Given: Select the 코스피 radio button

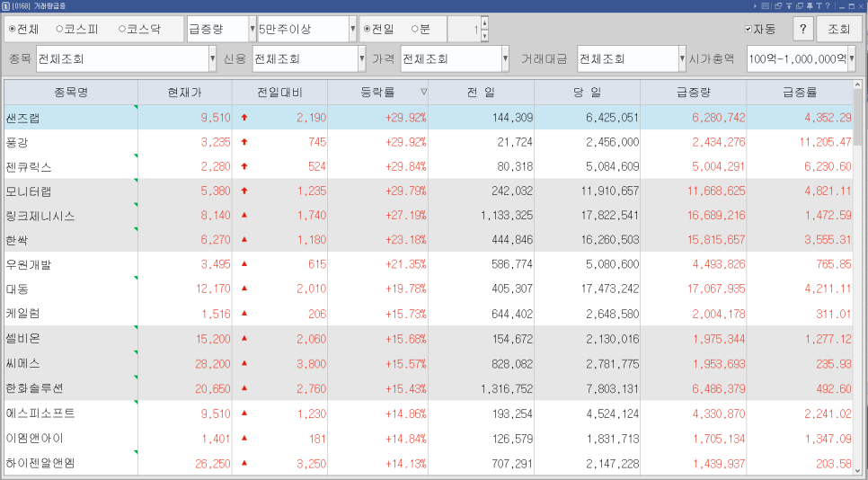Looking at the screenshot, I should coord(59,29).
